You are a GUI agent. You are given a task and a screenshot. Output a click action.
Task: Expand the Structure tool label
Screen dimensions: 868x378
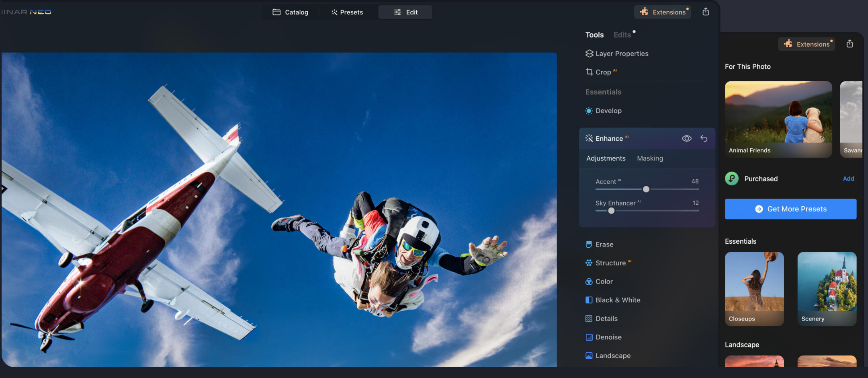(x=610, y=263)
